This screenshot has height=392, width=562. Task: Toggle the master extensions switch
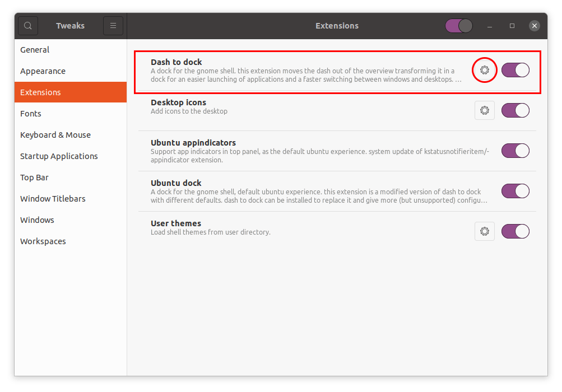click(x=458, y=26)
